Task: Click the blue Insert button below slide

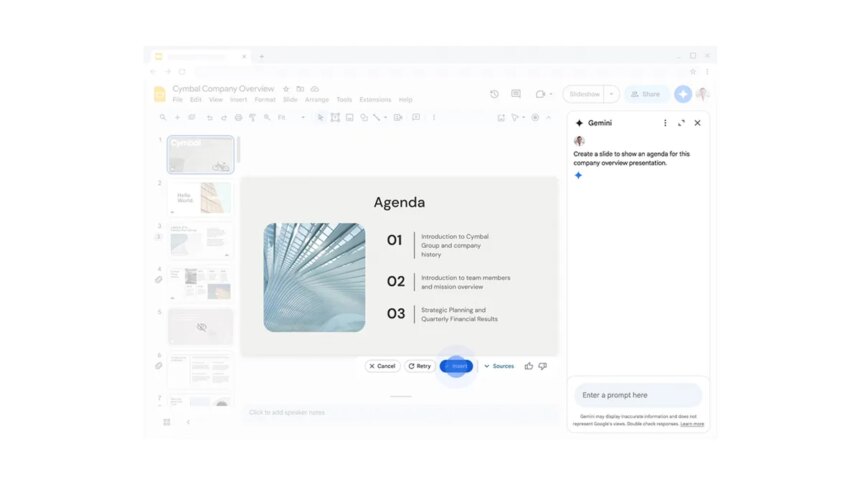Action: tap(456, 366)
